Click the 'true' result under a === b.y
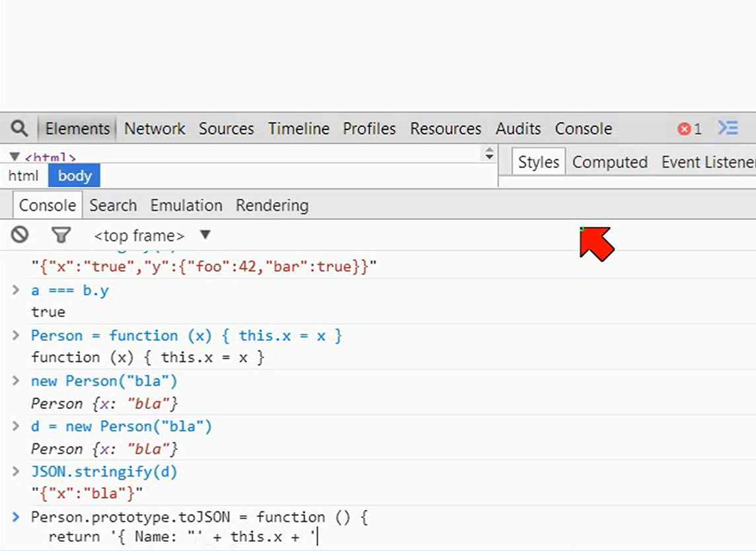This screenshot has height=551, width=756. (48, 312)
